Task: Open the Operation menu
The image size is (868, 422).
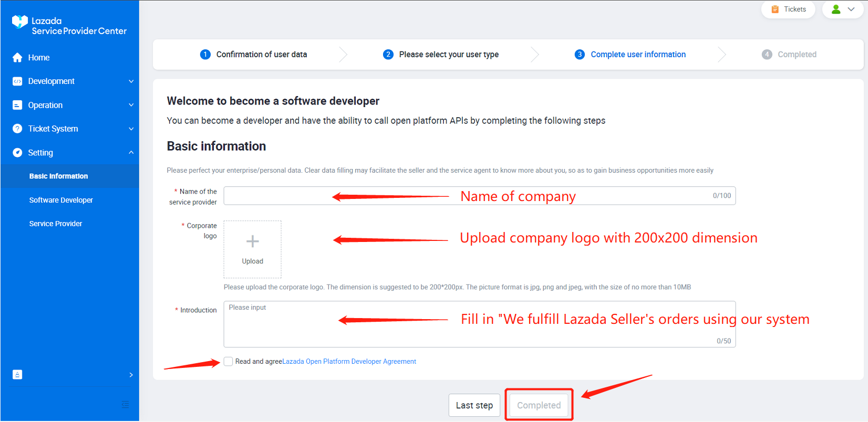Action: point(69,105)
